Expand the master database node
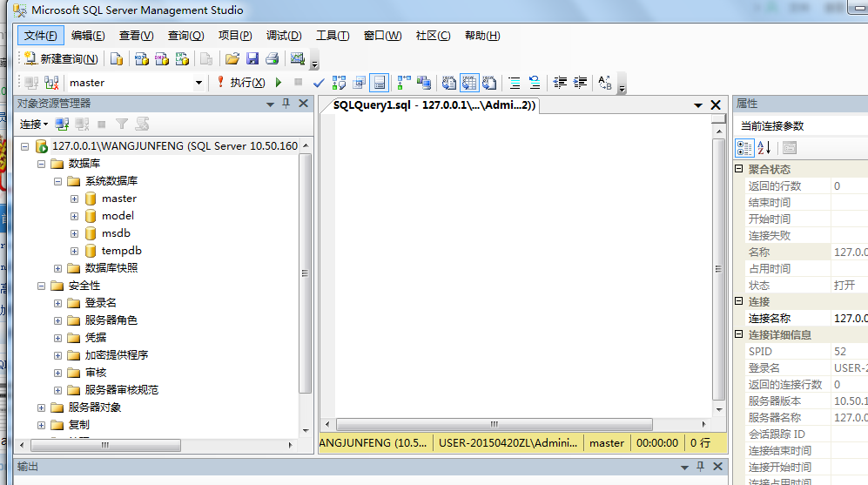Image resolution: width=868 pixels, height=485 pixels. pyautogui.click(x=74, y=199)
